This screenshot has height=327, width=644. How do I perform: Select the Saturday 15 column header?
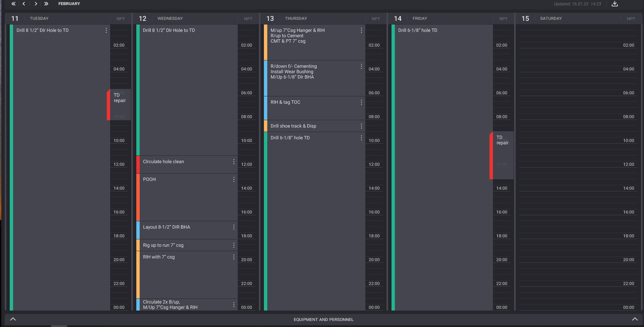[551, 18]
